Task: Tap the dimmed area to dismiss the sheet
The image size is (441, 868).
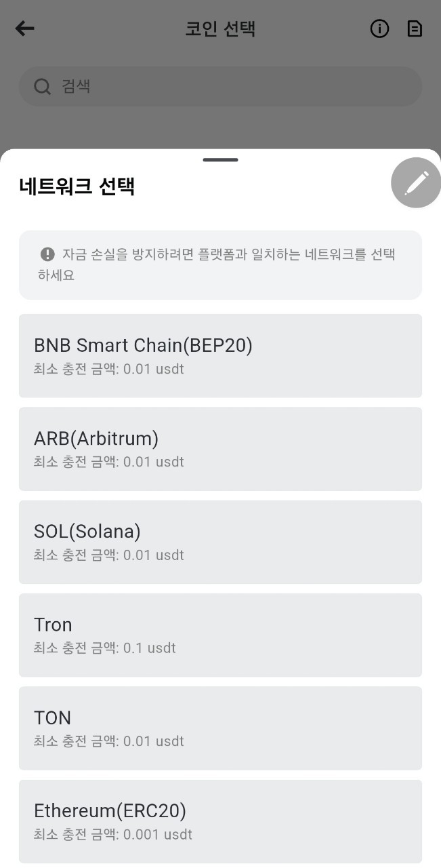Action: tap(220, 125)
